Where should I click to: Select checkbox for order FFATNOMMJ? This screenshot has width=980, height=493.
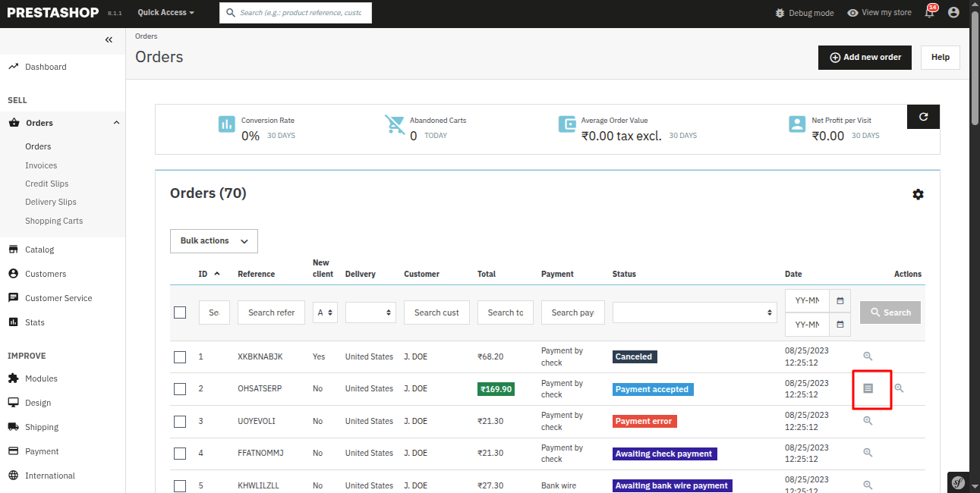[180, 454]
